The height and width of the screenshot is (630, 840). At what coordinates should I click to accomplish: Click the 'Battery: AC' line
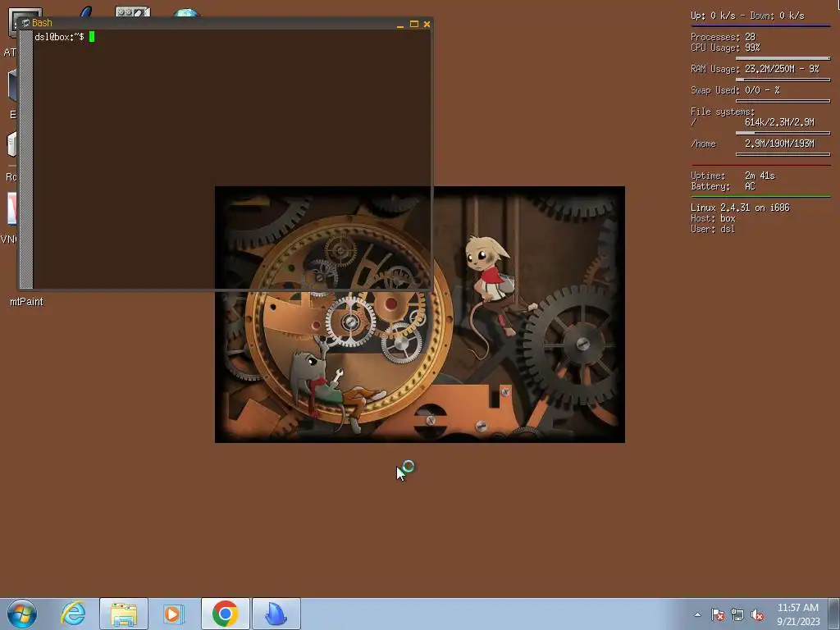coord(723,186)
